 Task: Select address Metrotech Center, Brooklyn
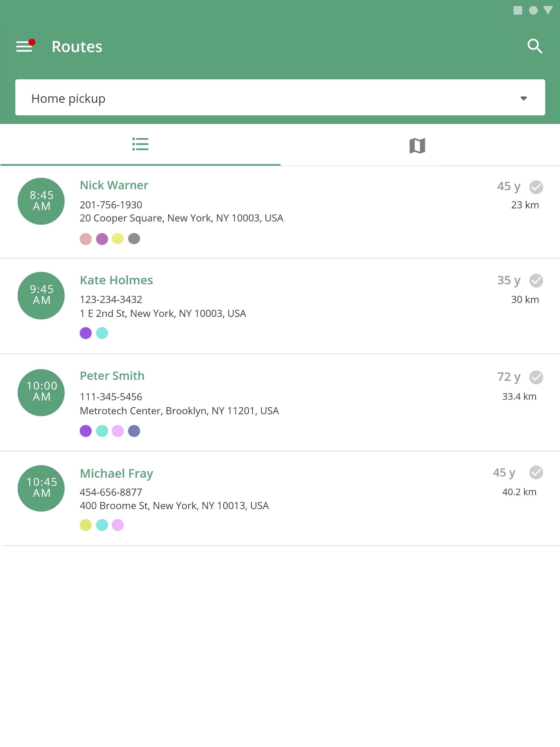(179, 411)
